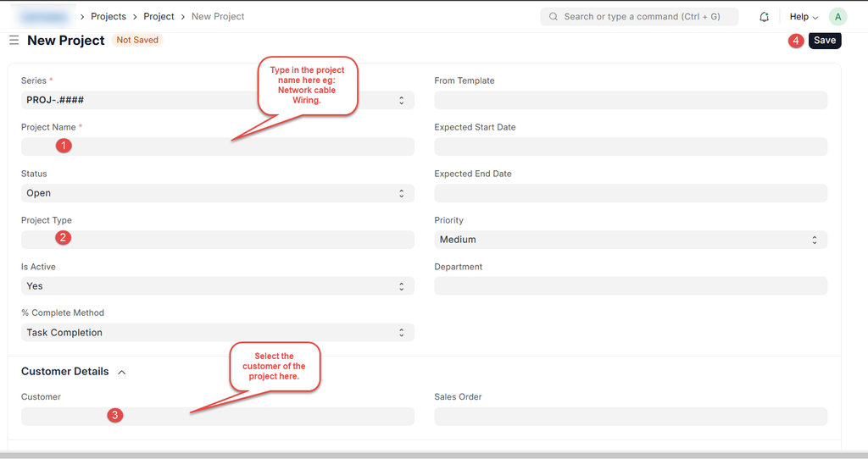868x459 pixels.
Task: Open the Priority dropdown showing Medium
Action: (x=630, y=240)
